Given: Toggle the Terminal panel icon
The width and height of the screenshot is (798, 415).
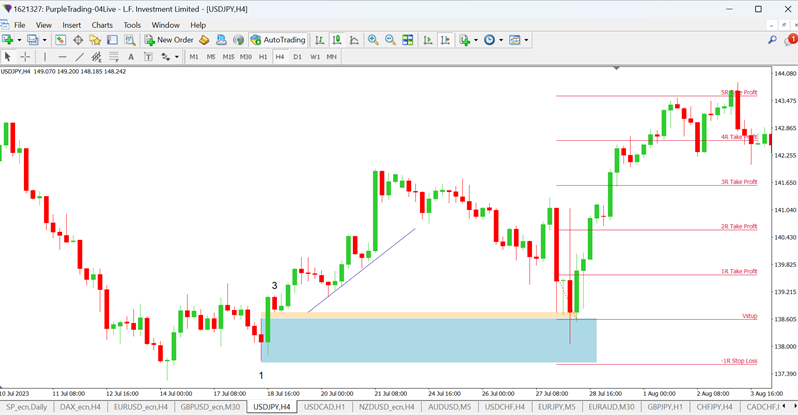Looking at the screenshot, I should 112,40.
